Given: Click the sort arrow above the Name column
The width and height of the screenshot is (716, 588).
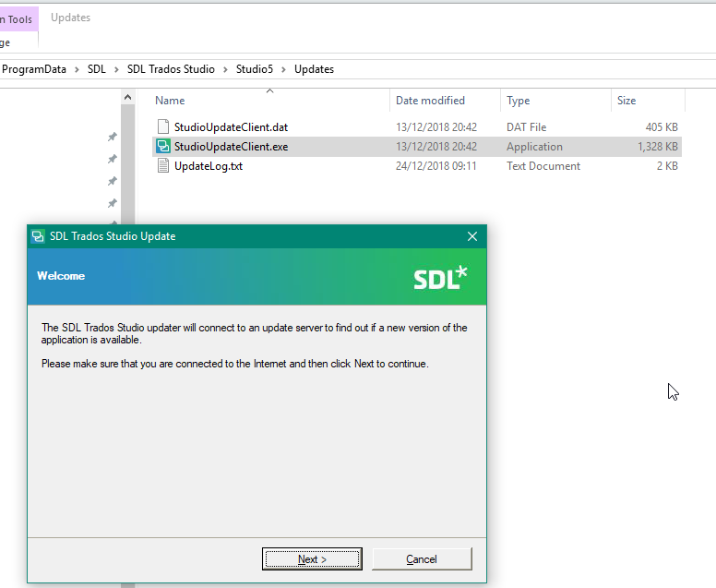Looking at the screenshot, I should pyautogui.click(x=269, y=90).
